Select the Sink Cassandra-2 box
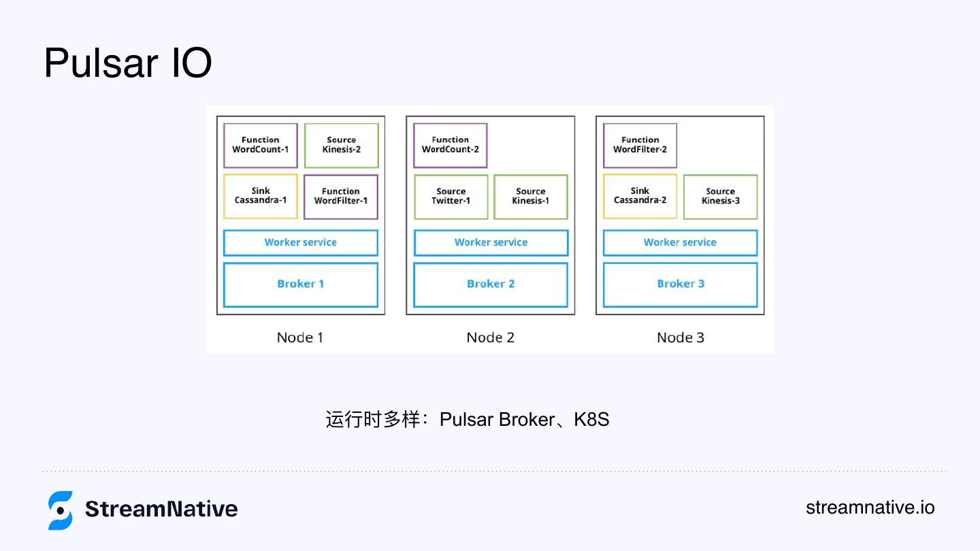This screenshot has height=551, width=980. coord(640,196)
